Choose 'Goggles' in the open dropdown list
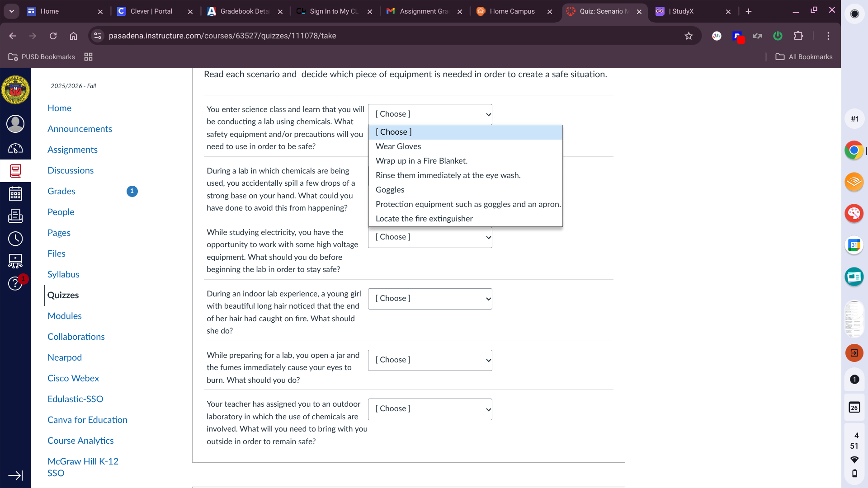 pyautogui.click(x=390, y=190)
